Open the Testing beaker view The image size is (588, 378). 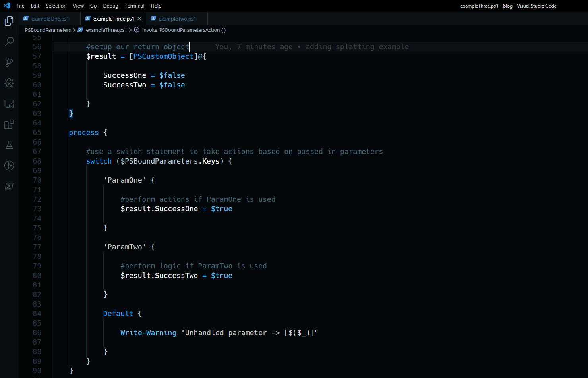tap(9, 145)
